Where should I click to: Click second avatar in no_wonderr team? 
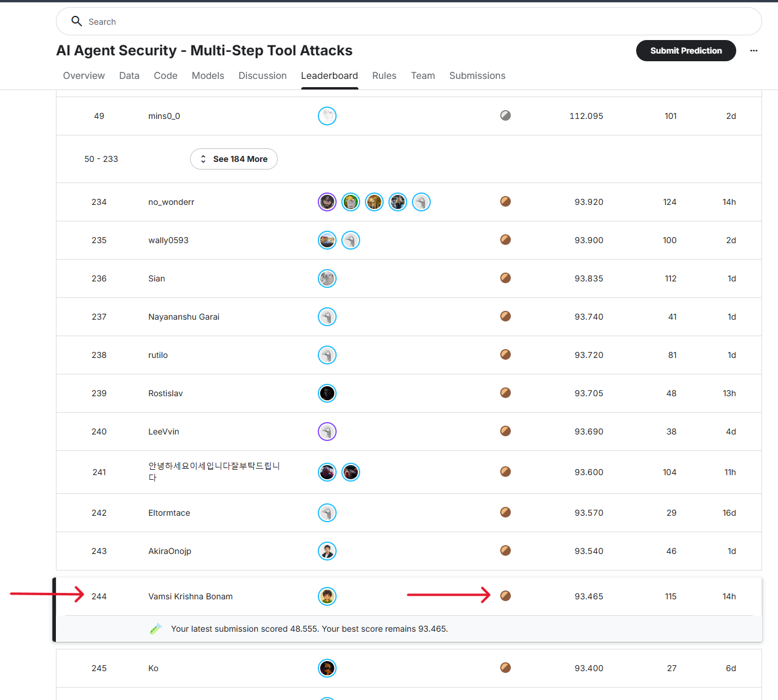click(x=351, y=202)
